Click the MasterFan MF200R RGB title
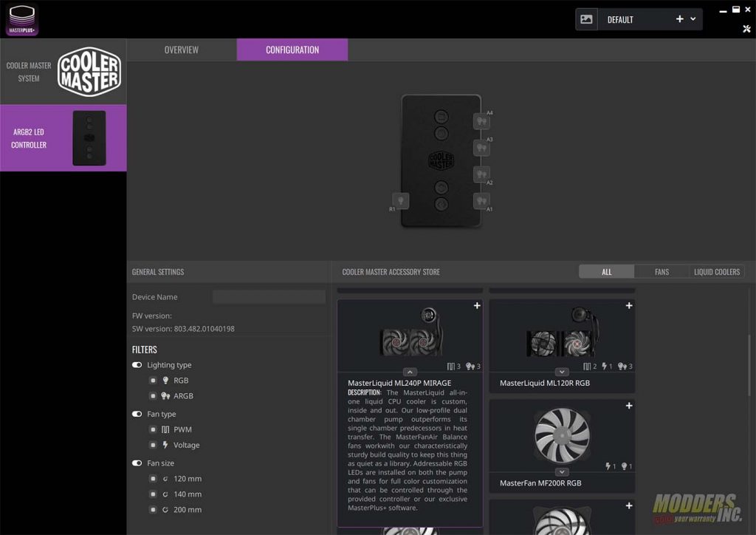This screenshot has width=756, height=535. point(540,483)
